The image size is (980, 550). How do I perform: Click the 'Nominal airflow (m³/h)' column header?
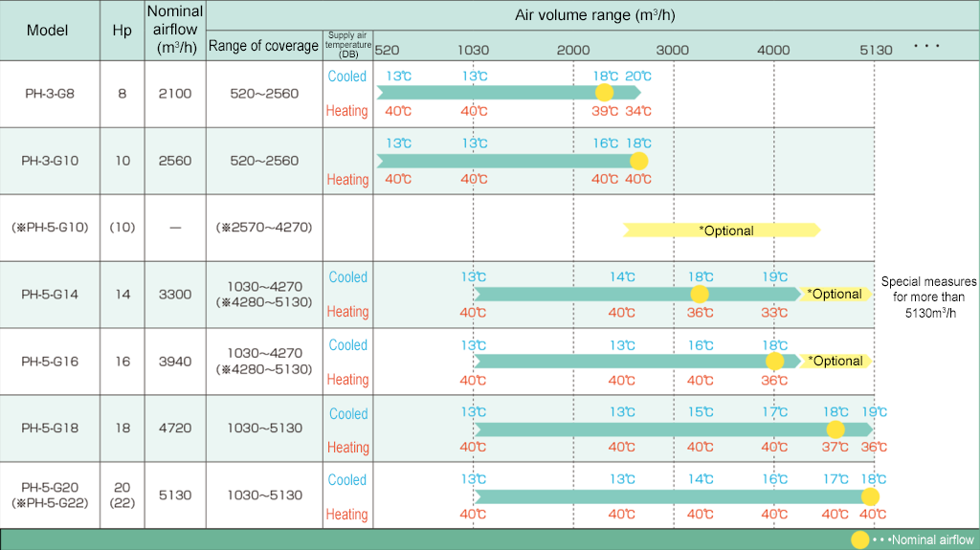[174, 30]
